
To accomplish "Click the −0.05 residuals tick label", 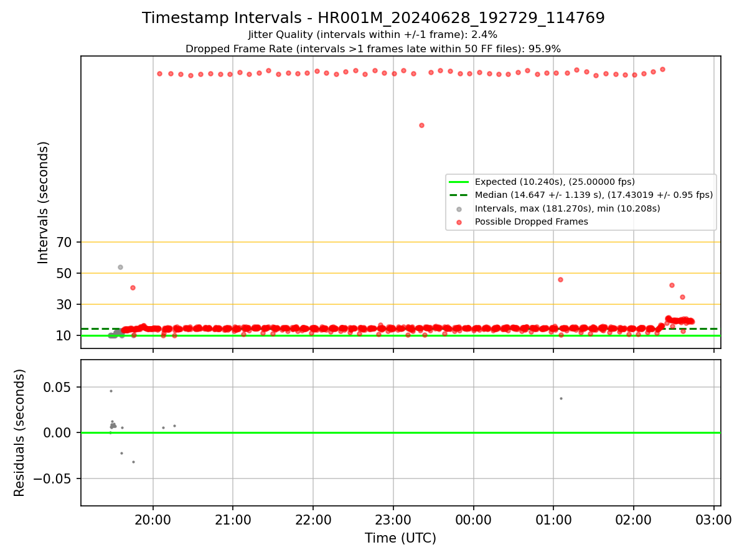I will pyautogui.click(x=55, y=478).
